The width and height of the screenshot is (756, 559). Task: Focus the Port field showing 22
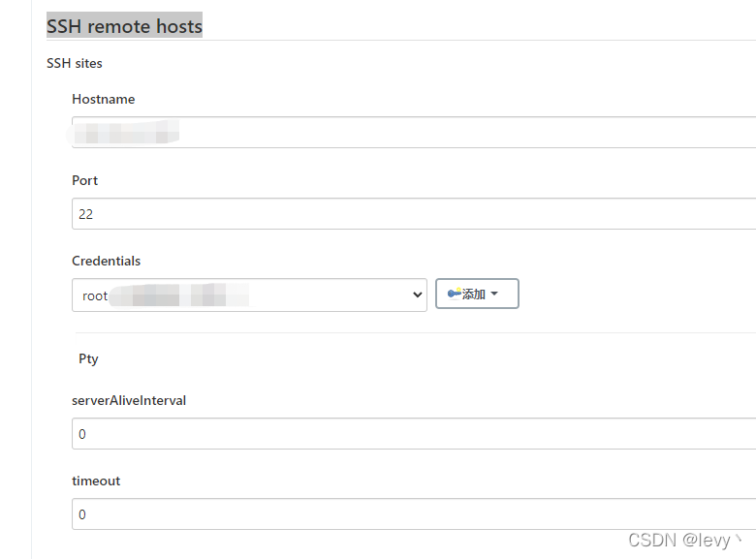click(x=414, y=213)
